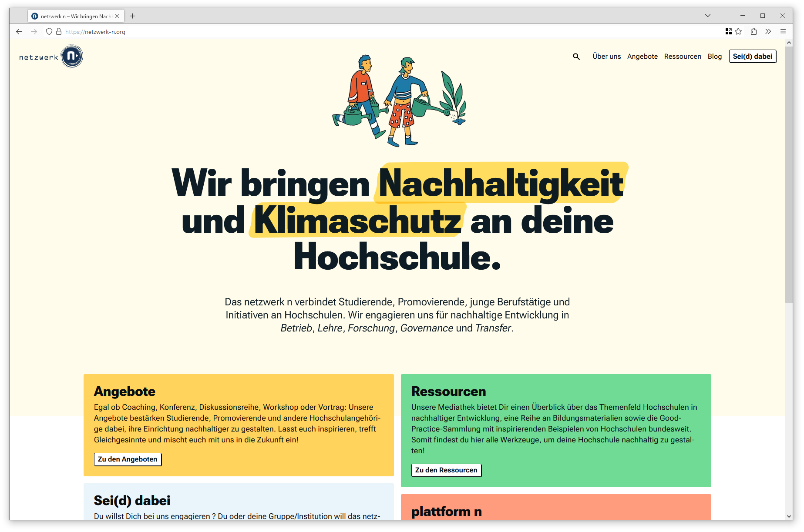Image resolution: width=804 pixels, height=532 pixels.
Task: Click the Sei(d) dabei header button
Action: pyautogui.click(x=752, y=57)
